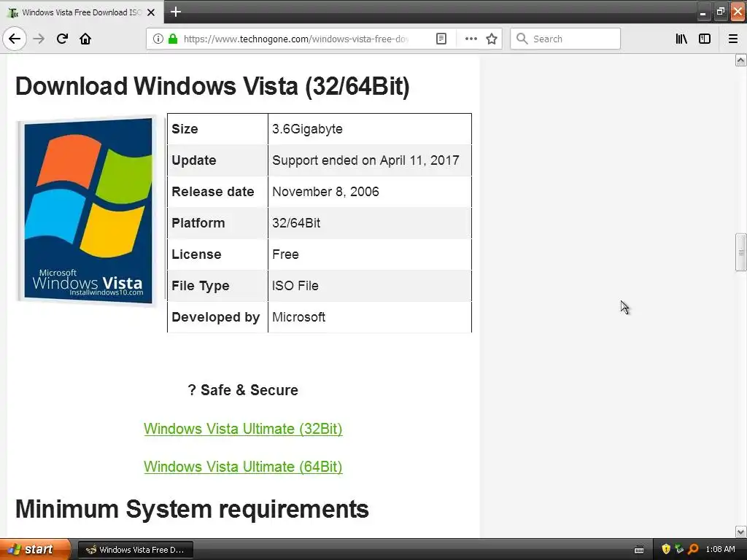Click the orange magnifier tray icon

click(x=693, y=550)
